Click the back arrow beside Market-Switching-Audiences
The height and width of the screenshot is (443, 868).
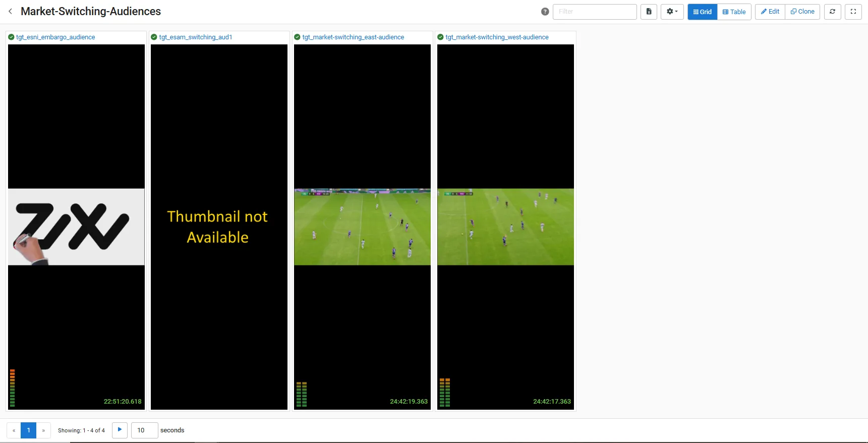(x=10, y=11)
